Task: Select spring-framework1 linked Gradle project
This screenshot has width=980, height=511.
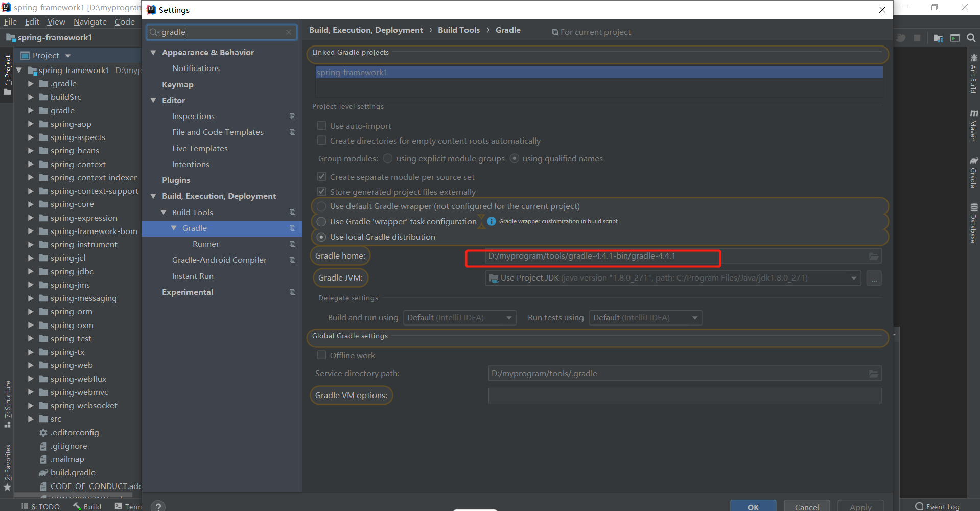Action: click(599, 73)
